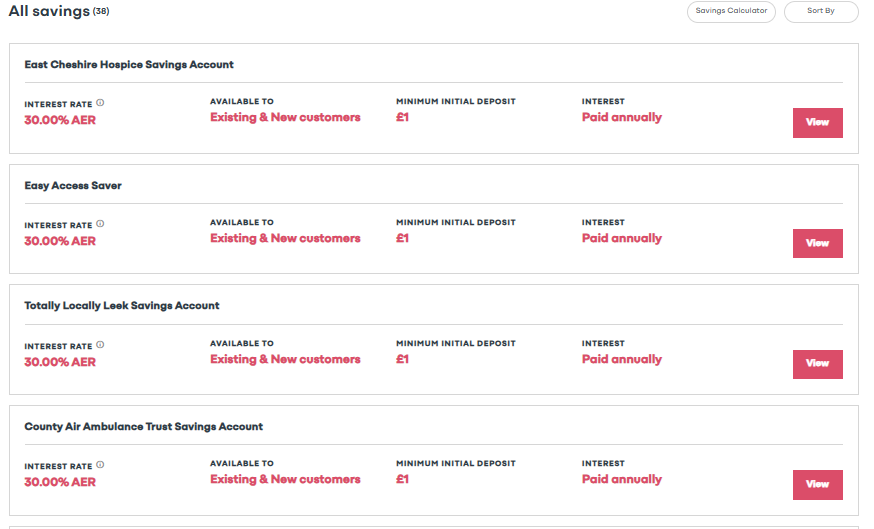This screenshot has width=874, height=529.
Task: Click interest rate info icon for Totally Locally Leek
Action: click(x=100, y=344)
